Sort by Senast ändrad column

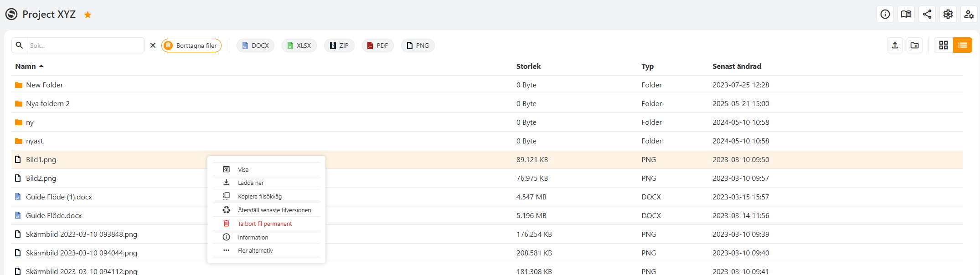click(737, 66)
